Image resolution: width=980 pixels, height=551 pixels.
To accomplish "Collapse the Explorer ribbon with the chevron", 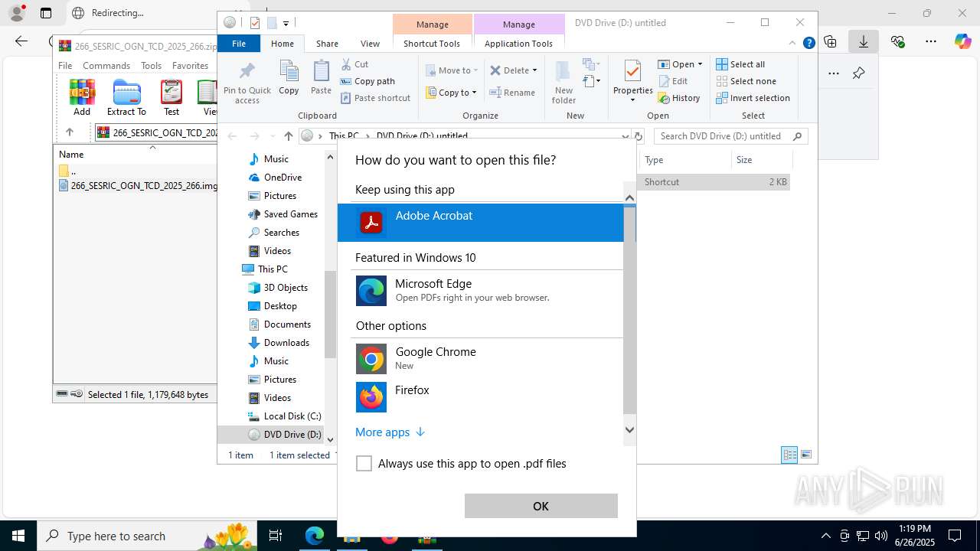I will click(792, 44).
